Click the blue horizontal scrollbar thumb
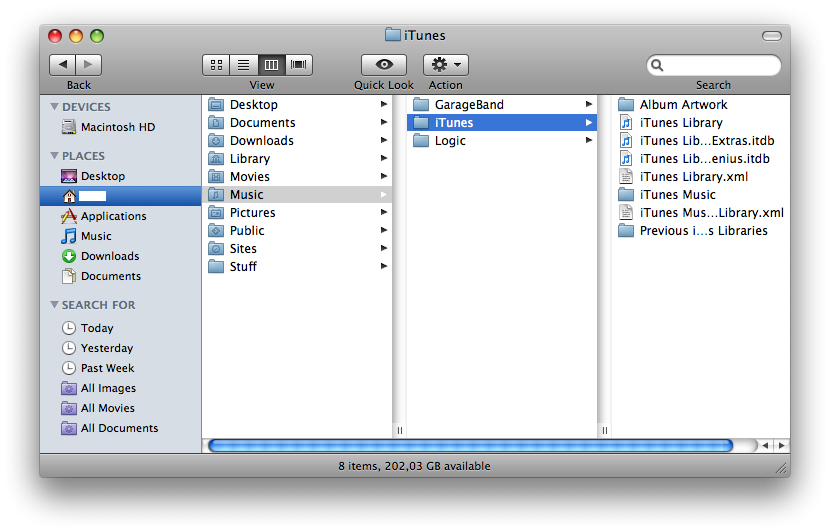The image size is (830, 532). pyautogui.click(x=471, y=445)
